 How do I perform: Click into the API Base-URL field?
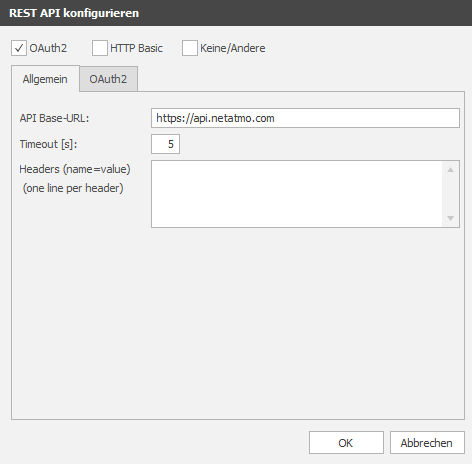coord(305,118)
